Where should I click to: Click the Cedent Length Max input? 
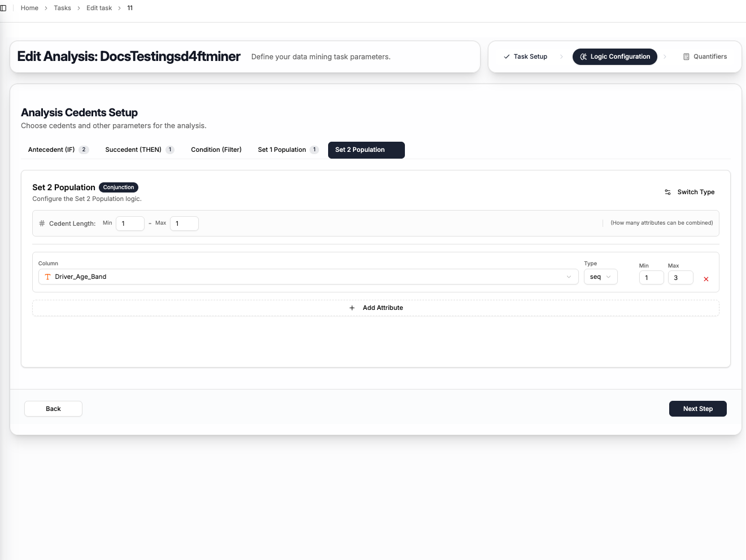[x=184, y=224]
